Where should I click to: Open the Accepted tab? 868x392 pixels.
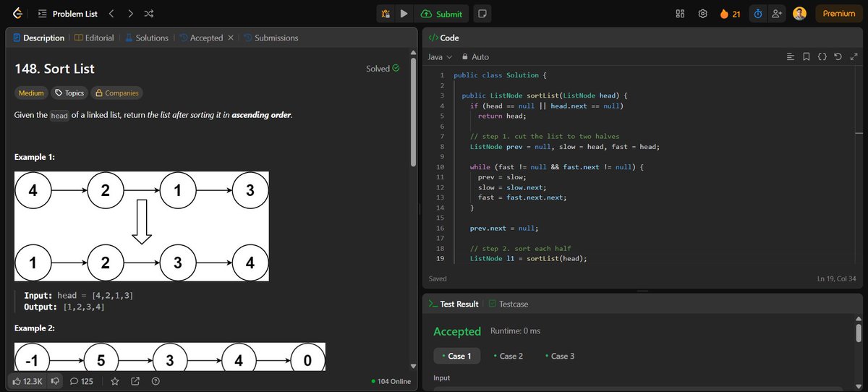201,38
